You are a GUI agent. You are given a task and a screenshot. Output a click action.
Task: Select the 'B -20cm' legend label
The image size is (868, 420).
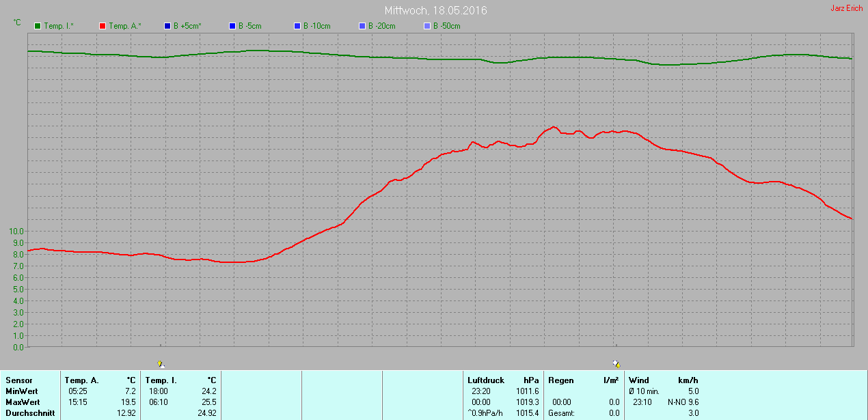click(x=382, y=26)
